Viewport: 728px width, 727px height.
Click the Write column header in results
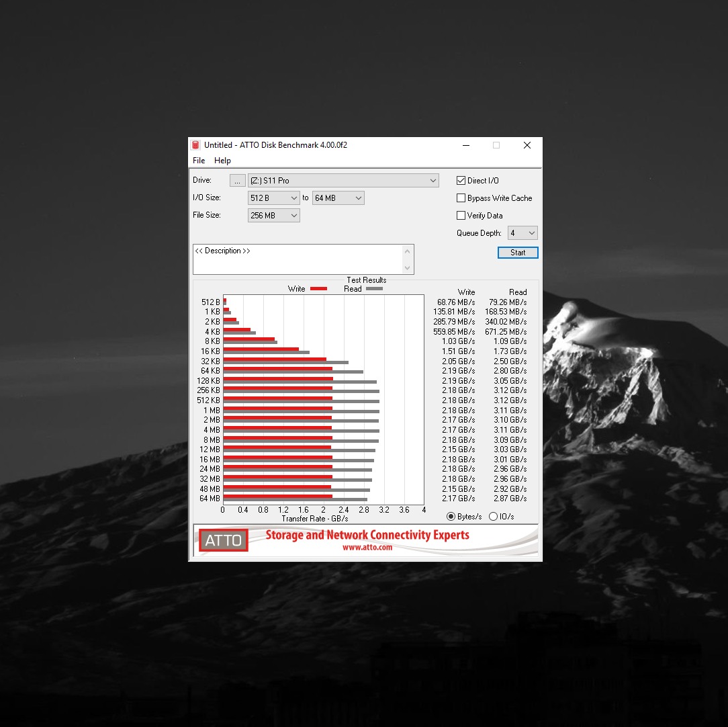pos(466,292)
